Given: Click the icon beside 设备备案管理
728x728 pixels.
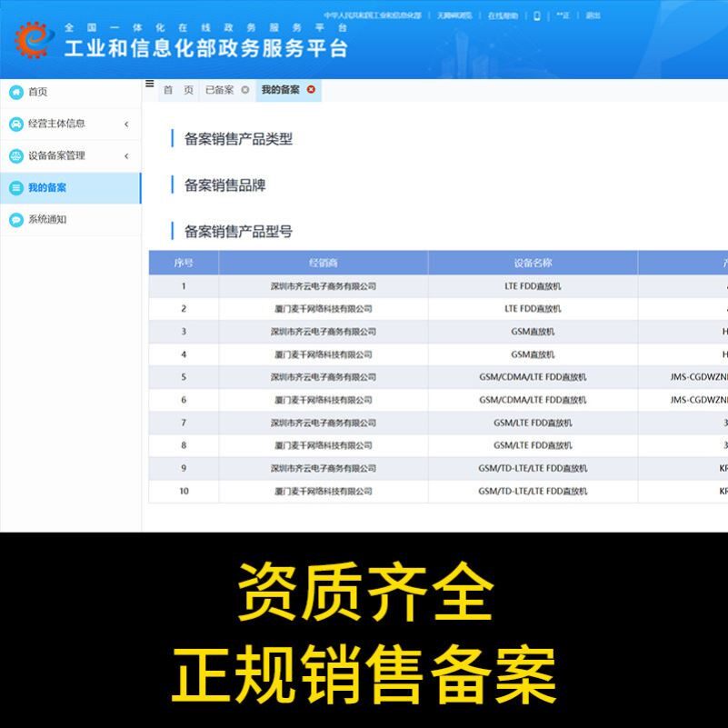Looking at the screenshot, I should click(x=16, y=156).
